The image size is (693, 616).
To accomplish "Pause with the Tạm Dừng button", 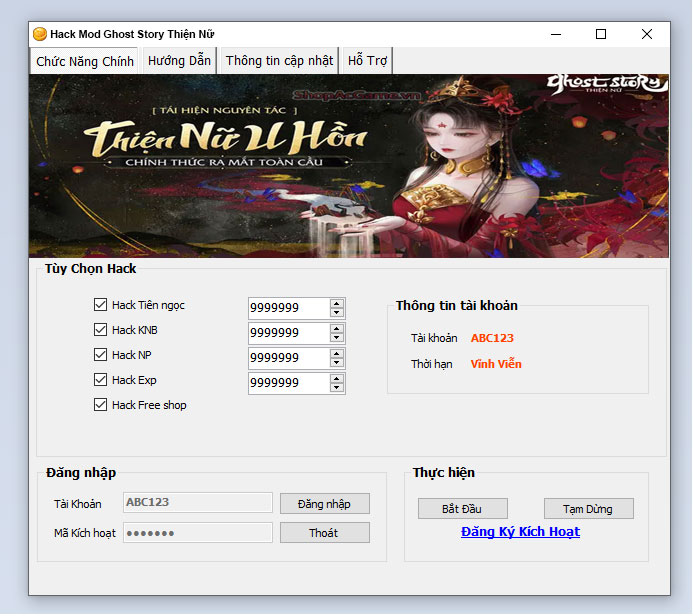I will (x=588, y=509).
